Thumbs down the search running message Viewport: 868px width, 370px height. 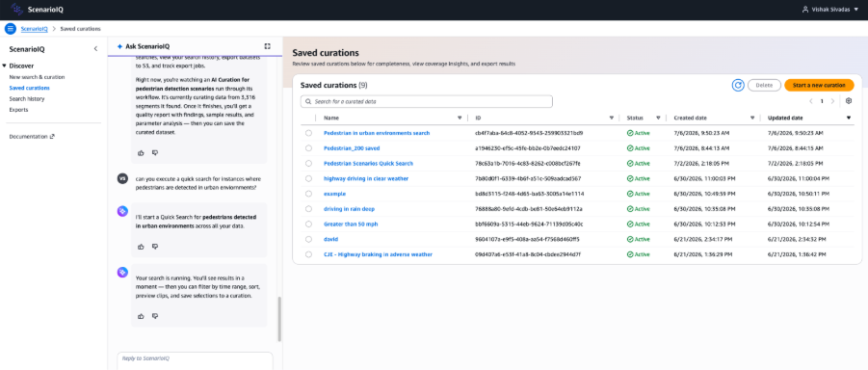(155, 316)
